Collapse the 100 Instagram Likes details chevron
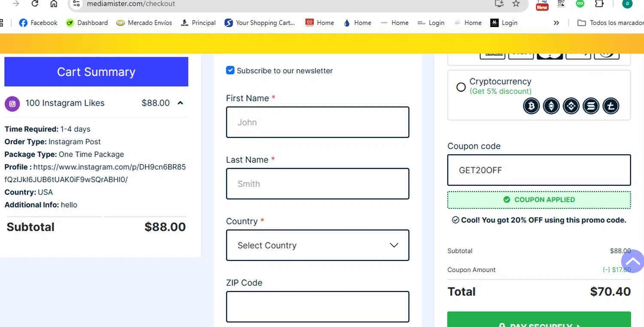 [x=180, y=103]
